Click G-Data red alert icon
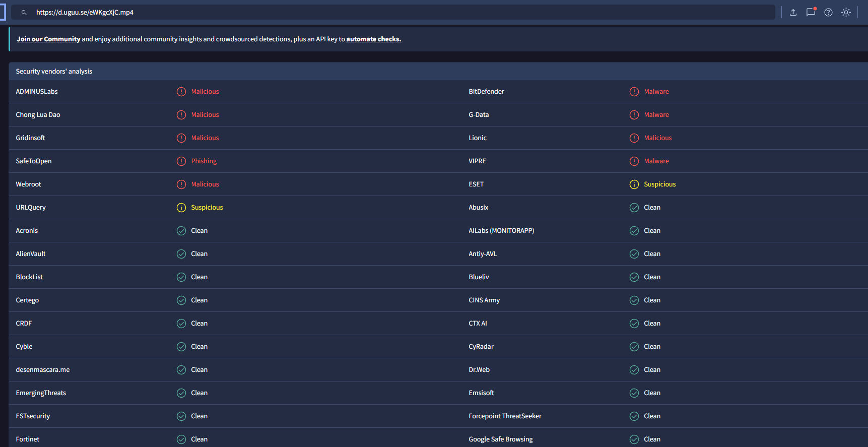 pos(634,115)
